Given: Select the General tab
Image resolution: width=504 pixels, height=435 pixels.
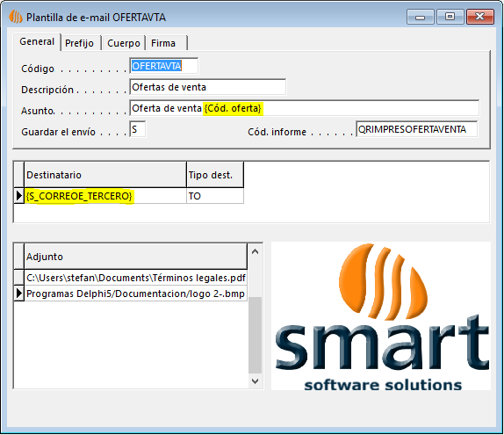Looking at the screenshot, I should (x=37, y=42).
